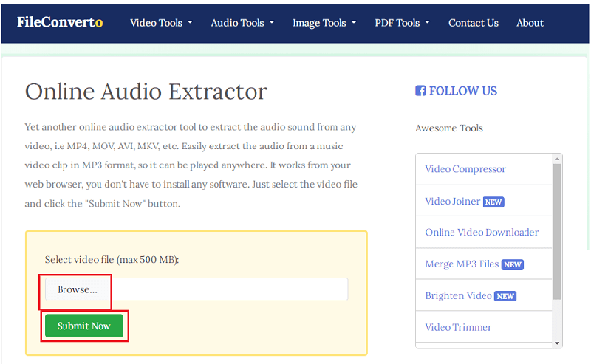Viewport: 591px width, 364px height.
Task: Click the NEW badge next to Brighten Video
Action: (x=505, y=296)
